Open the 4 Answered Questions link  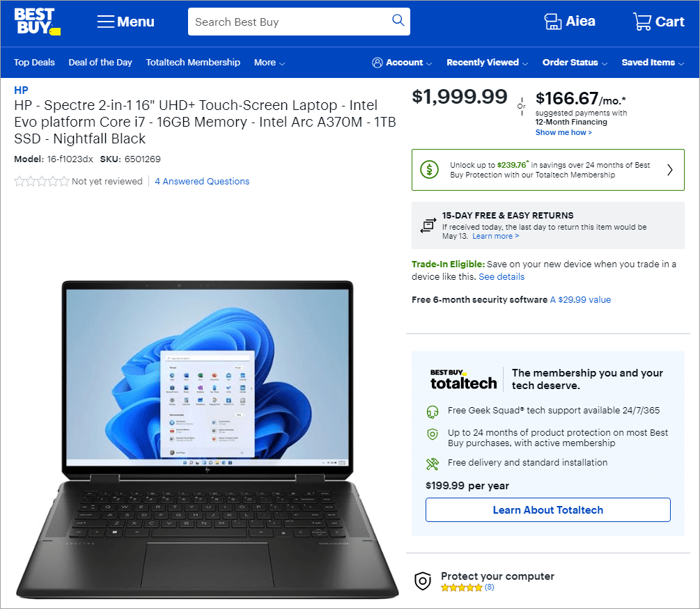(x=202, y=181)
